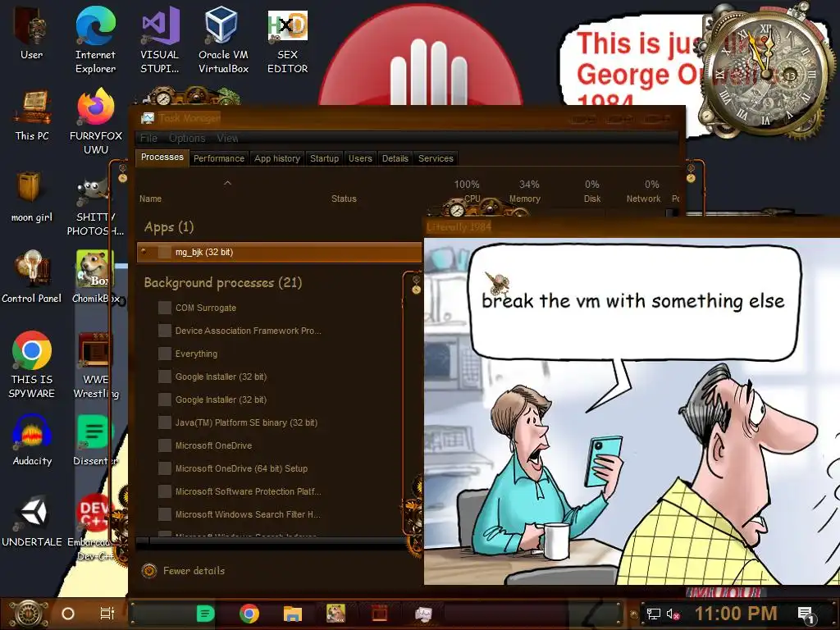This screenshot has height=630, width=840.
Task: Click the steampunk Start button
Action: tap(27, 614)
